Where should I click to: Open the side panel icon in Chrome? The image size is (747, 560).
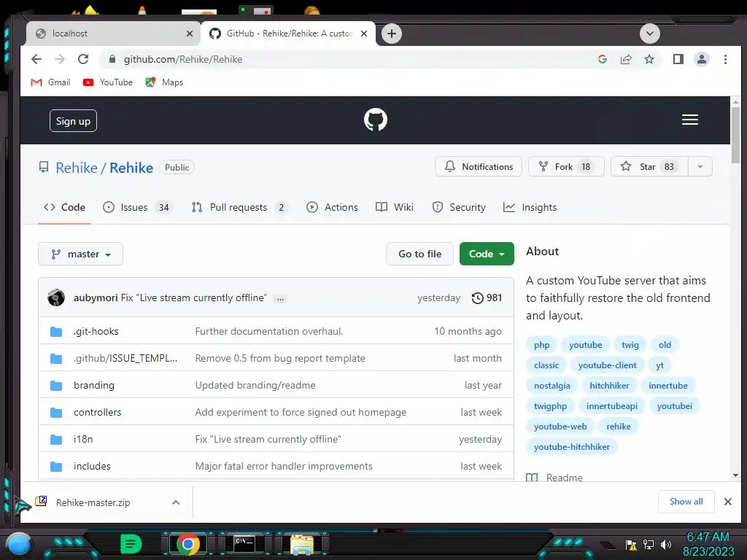[678, 59]
